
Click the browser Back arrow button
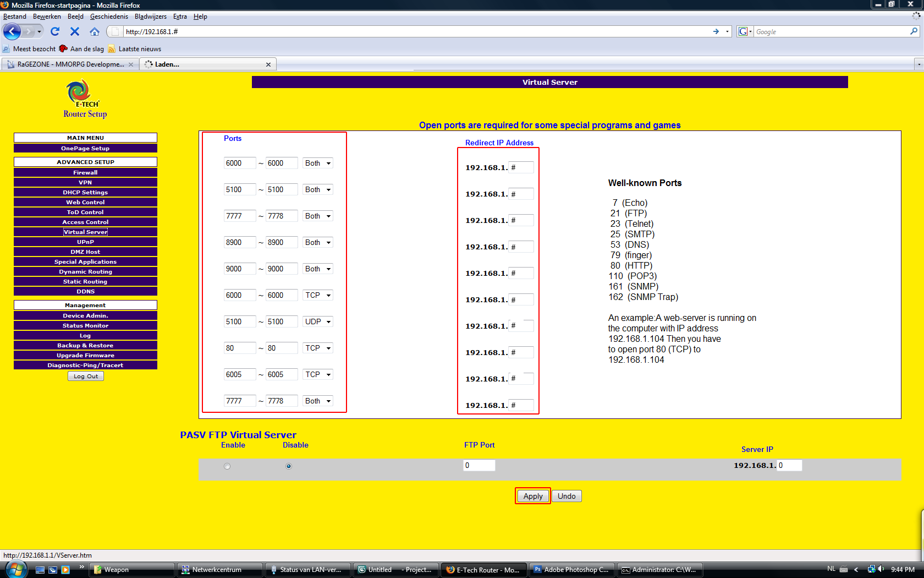tap(12, 31)
